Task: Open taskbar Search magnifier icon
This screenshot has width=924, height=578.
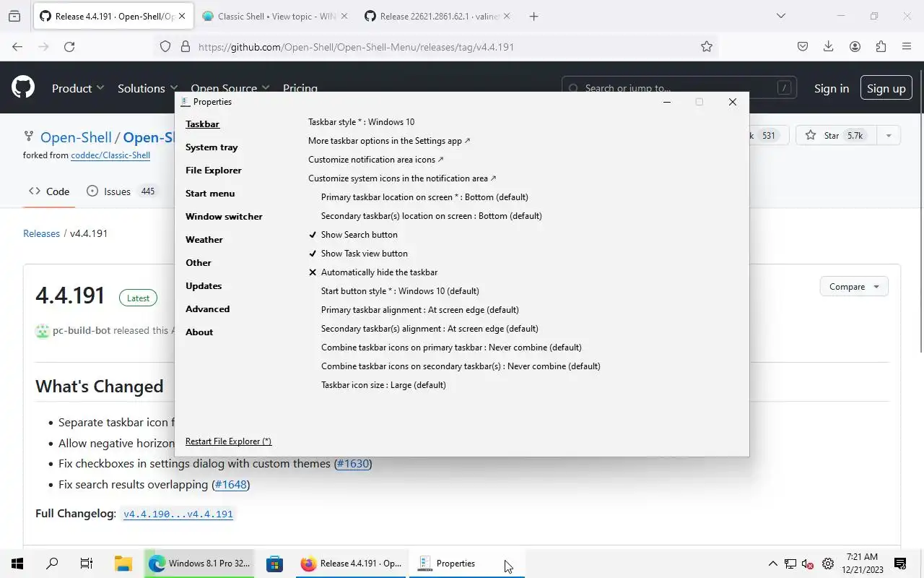Action: click(x=52, y=564)
